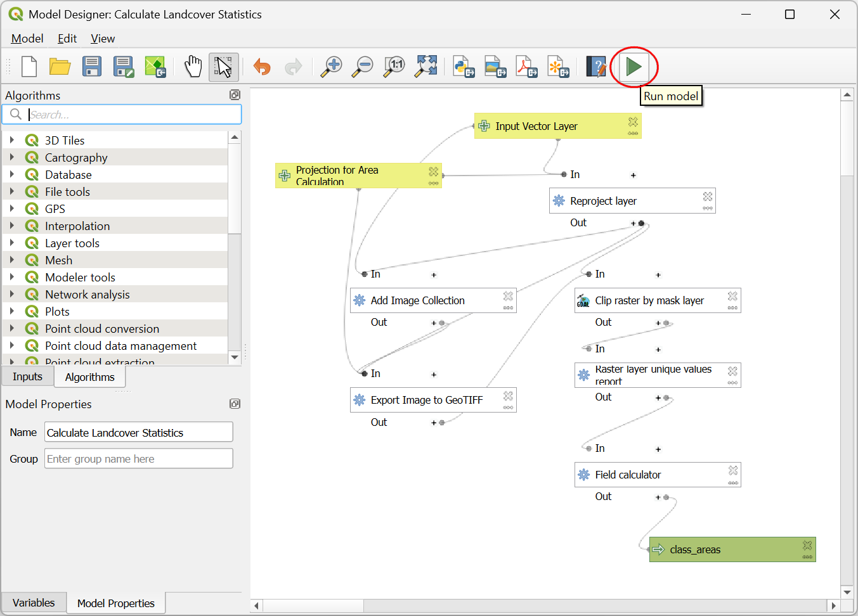Click the Export as Python script icon
Image resolution: width=858 pixels, height=616 pixels.
464,67
